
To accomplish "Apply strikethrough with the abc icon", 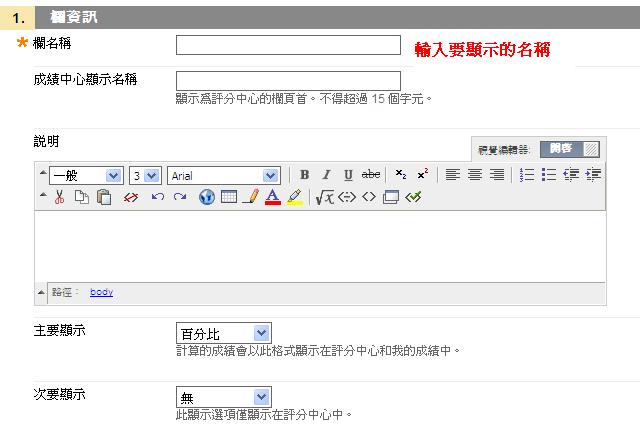I will coord(370,175).
